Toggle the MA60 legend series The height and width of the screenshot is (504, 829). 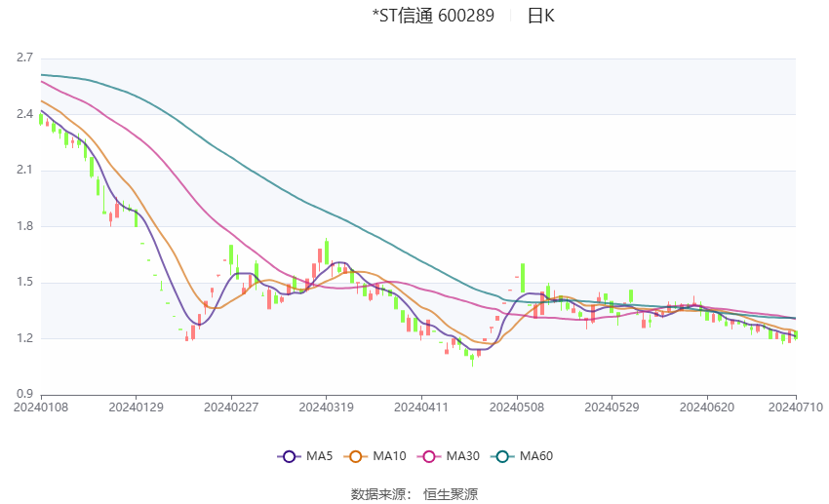point(522,456)
